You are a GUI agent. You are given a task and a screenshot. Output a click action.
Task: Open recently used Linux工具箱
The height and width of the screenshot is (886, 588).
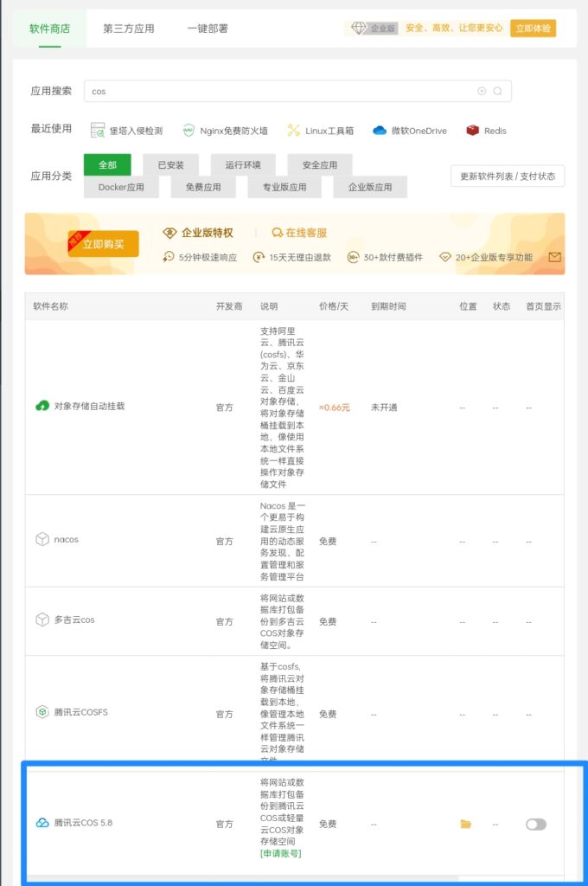pos(320,131)
